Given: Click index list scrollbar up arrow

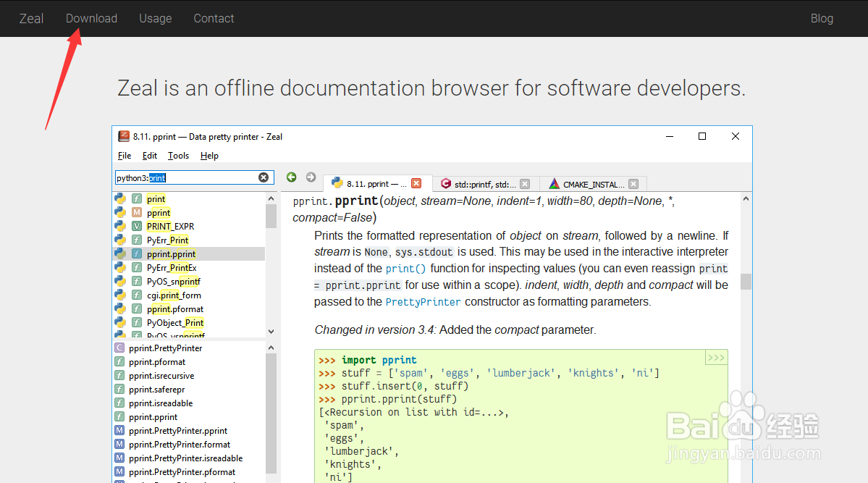Looking at the screenshot, I should [271, 348].
